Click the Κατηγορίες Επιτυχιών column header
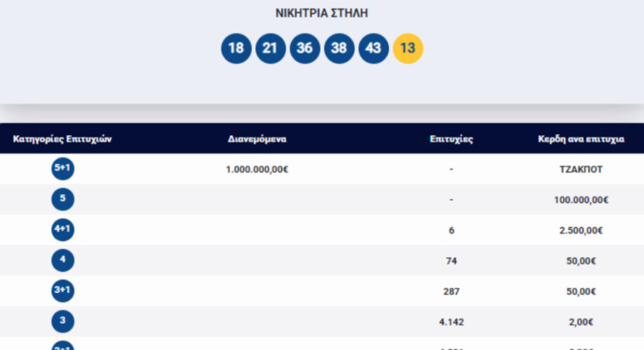This screenshot has width=644, height=350. 63,139
